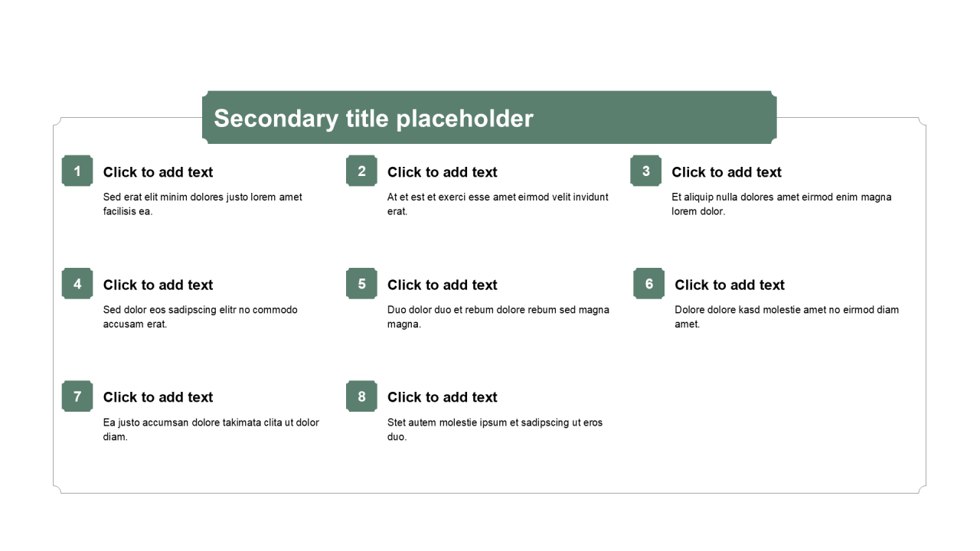Screen dimensions: 980x551
Task: Click the 'Stet autem molestie ipsum' paragraph
Action: pos(495,429)
